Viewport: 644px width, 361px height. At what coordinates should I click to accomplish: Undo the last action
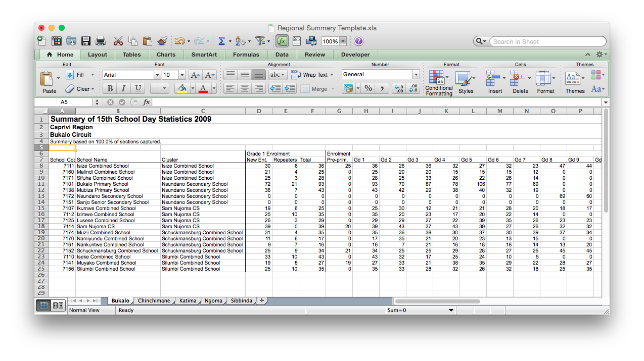pos(179,41)
